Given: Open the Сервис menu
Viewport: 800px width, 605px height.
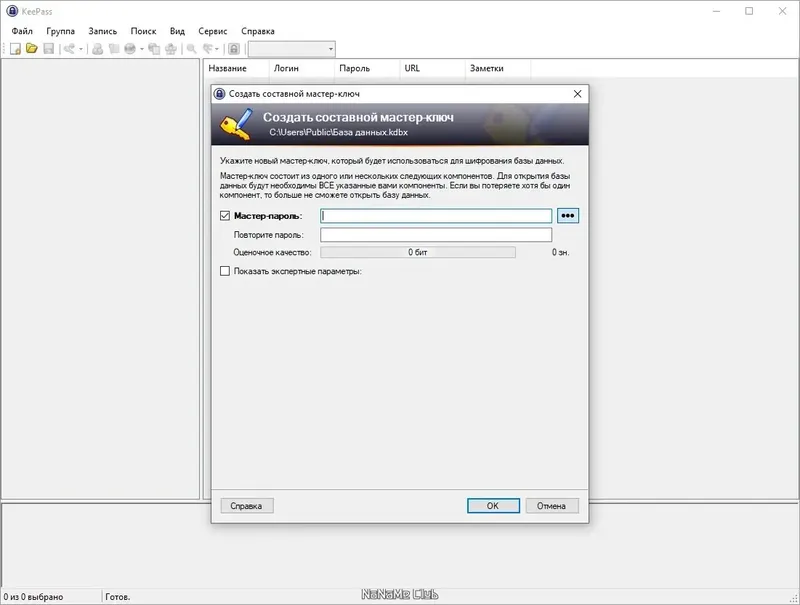Looking at the screenshot, I should (213, 31).
